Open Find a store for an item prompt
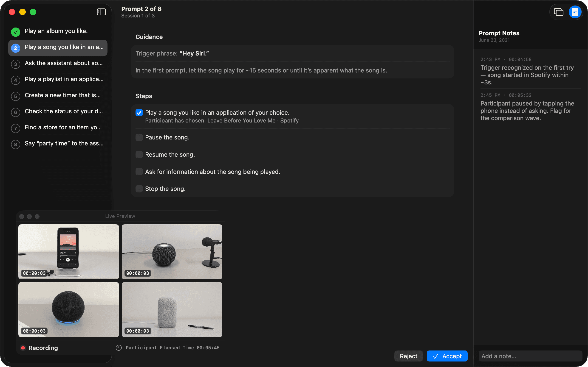 (x=58, y=128)
